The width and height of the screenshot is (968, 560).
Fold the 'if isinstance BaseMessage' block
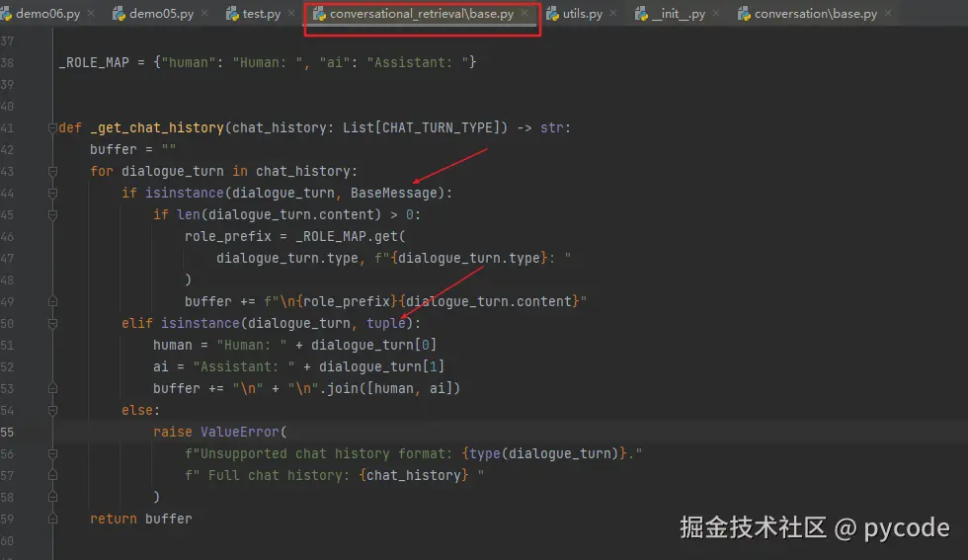click(x=52, y=194)
